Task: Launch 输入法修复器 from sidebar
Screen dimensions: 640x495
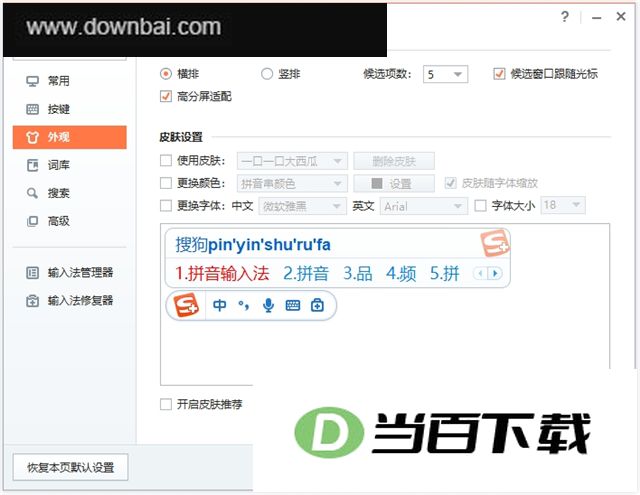Action: tap(69, 301)
